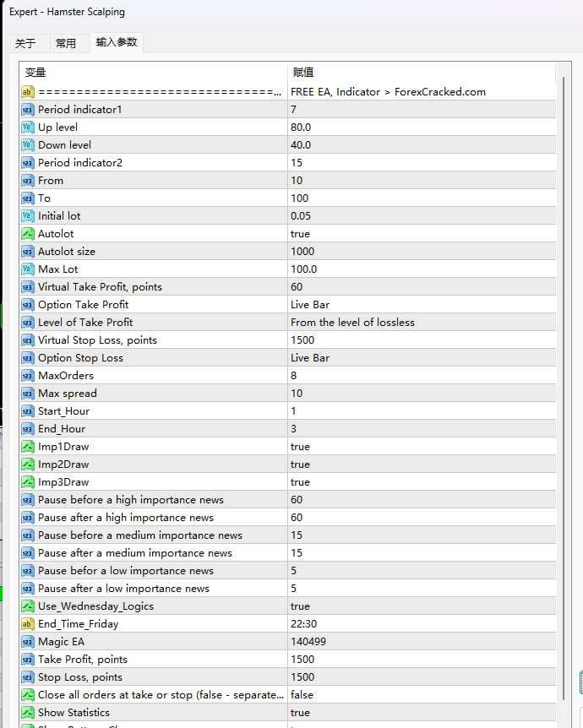
Task: Click the boolean icon beside Autolot
Action: click(27, 234)
